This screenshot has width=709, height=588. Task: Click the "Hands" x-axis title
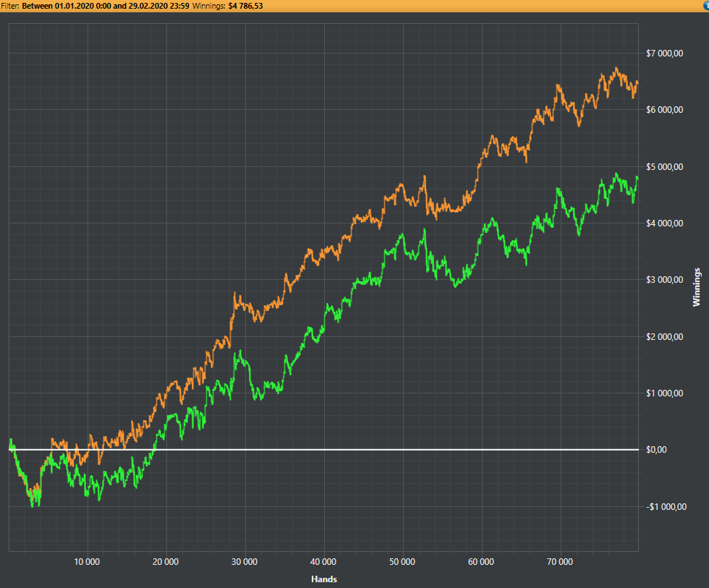tap(324, 579)
